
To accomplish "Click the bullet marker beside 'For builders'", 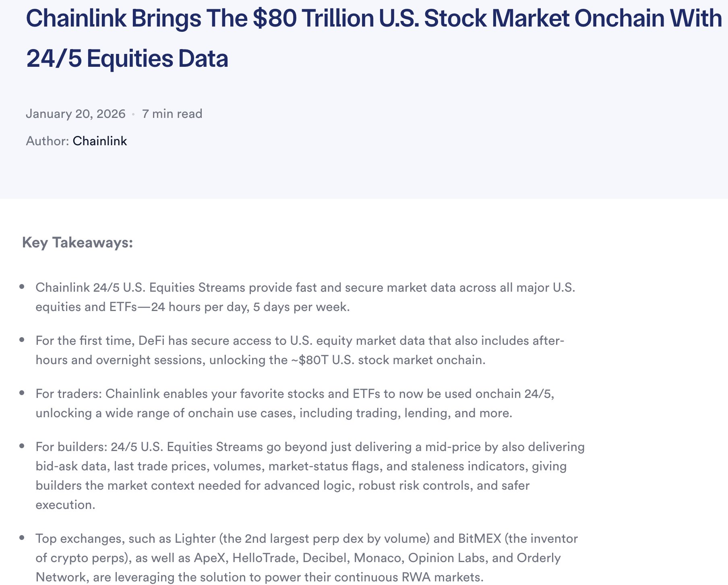I will [22, 446].
